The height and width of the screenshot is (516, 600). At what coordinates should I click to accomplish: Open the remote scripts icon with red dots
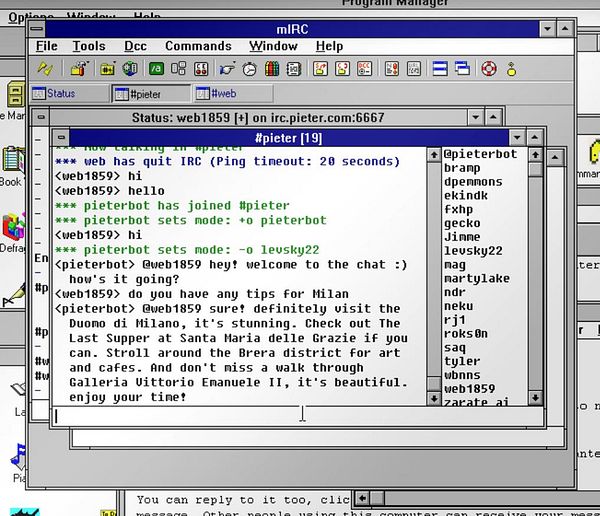[201, 69]
